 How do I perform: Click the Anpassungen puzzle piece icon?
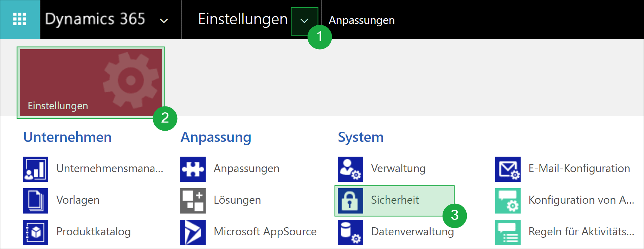pyautogui.click(x=193, y=169)
